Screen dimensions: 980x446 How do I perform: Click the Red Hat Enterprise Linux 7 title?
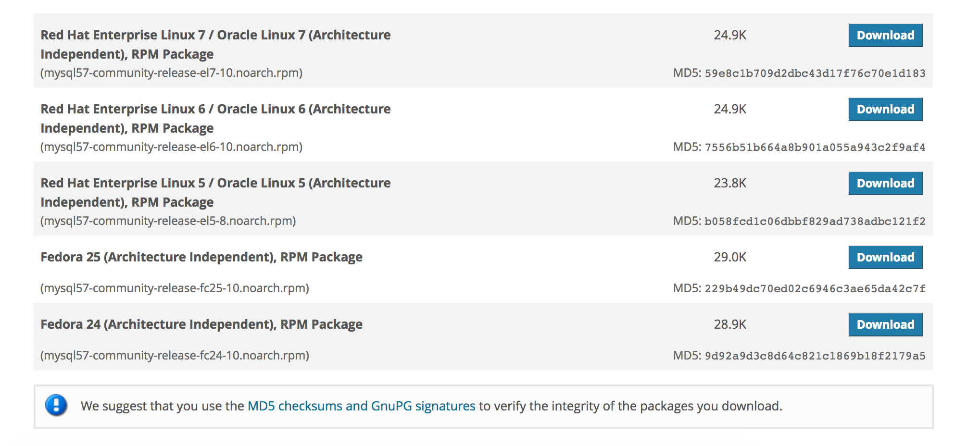tap(215, 44)
